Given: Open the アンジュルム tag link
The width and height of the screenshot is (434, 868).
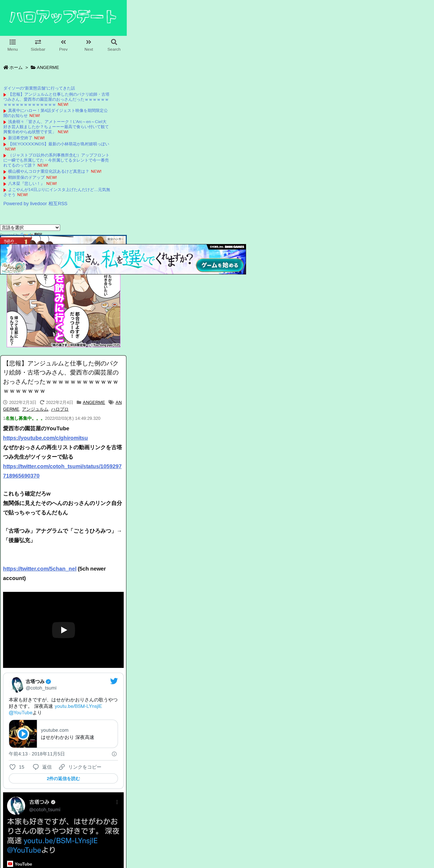Looking at the screenshot, I should (x=35, y=409).
